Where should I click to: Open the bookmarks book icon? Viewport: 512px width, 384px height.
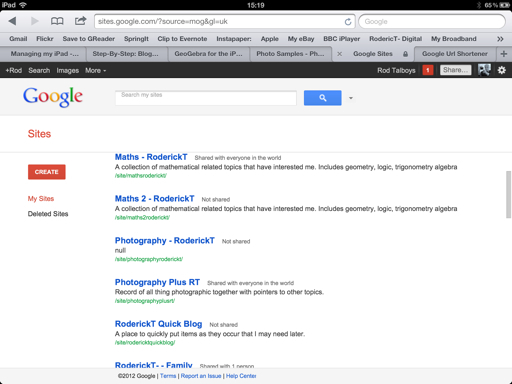tap(57, 21)
